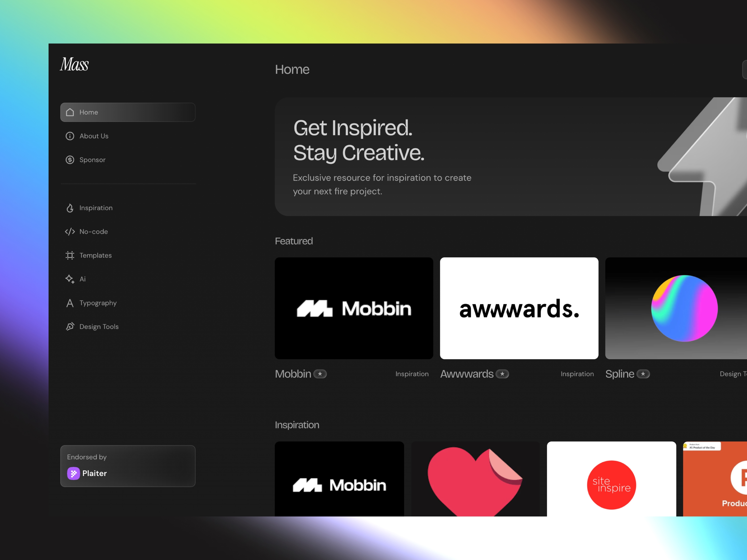The image size is (747, 560).
Task: Click the star badge beside Awwwards
Action: pos(502,374)
